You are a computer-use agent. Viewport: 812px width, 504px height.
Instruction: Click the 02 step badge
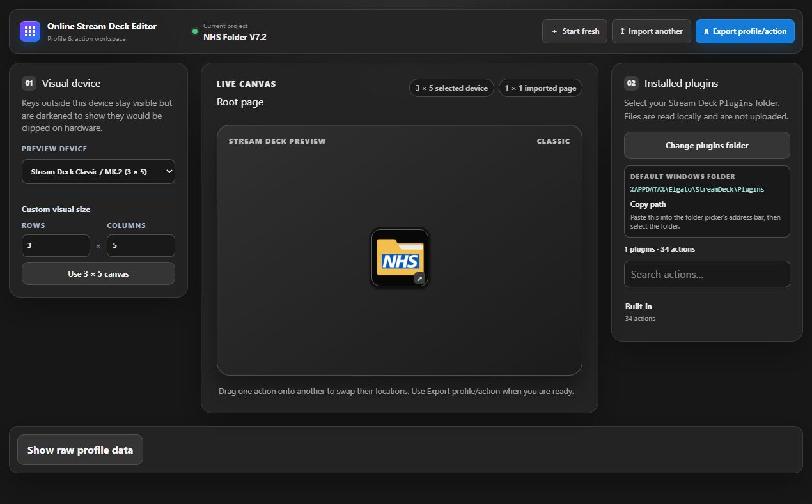[631, 83]
